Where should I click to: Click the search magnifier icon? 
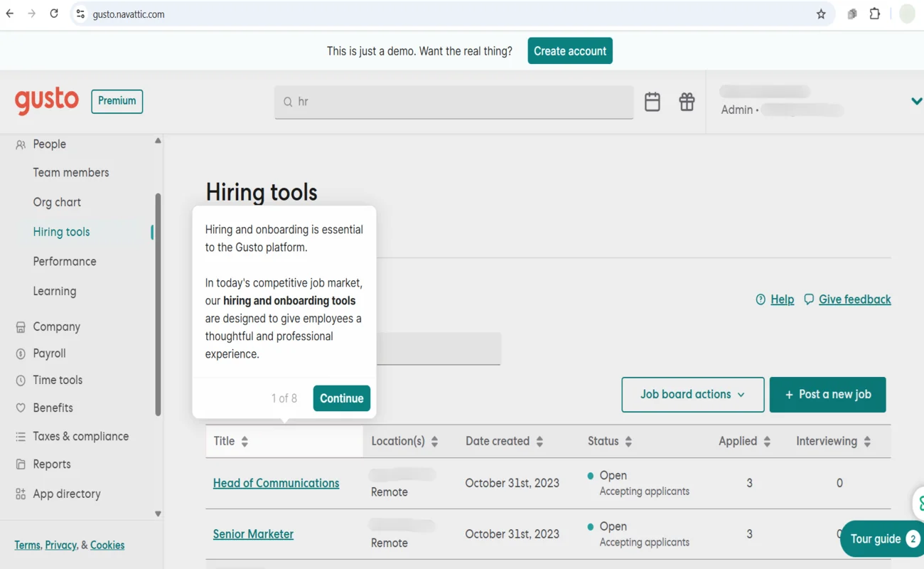point(288,102)
